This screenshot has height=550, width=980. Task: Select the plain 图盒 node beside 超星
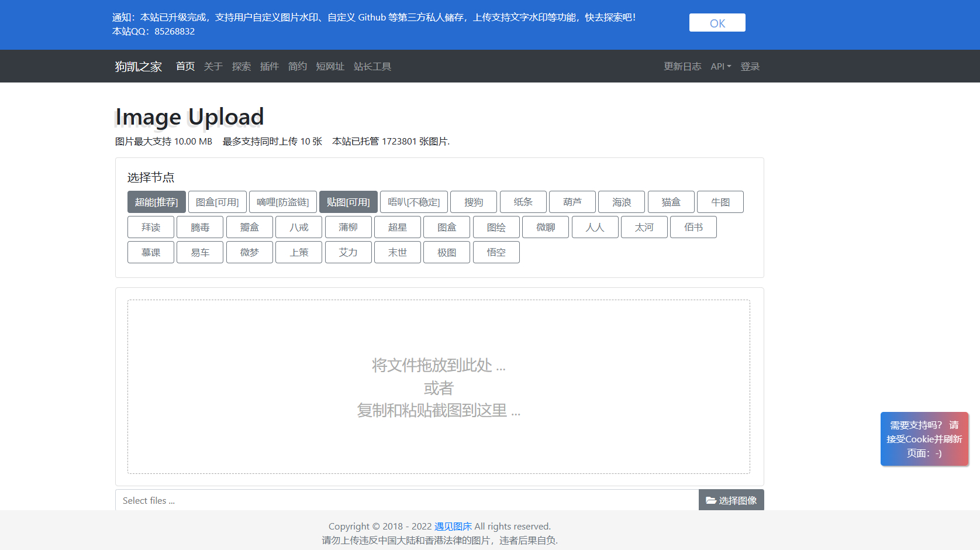pos(447,227)
